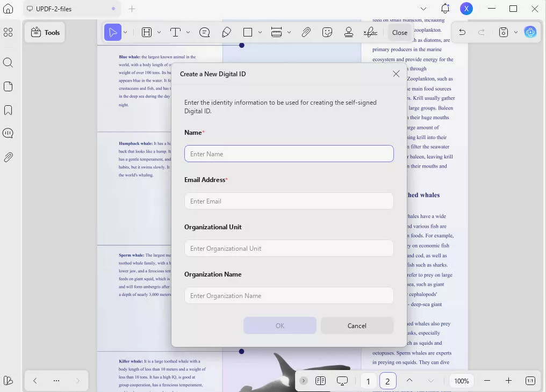Enable two-page reading view
Screen dimensions: 546x392
click(x=320, y=381)
